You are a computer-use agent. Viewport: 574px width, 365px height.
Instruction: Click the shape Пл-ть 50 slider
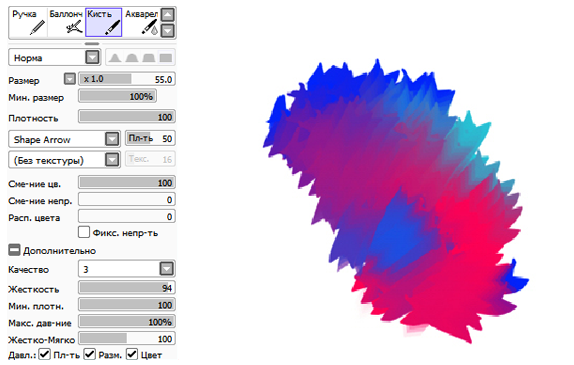point(150,138)
